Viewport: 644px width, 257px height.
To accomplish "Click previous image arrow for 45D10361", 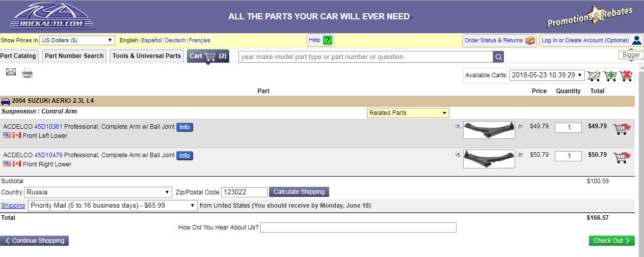I will click(458, 126).
